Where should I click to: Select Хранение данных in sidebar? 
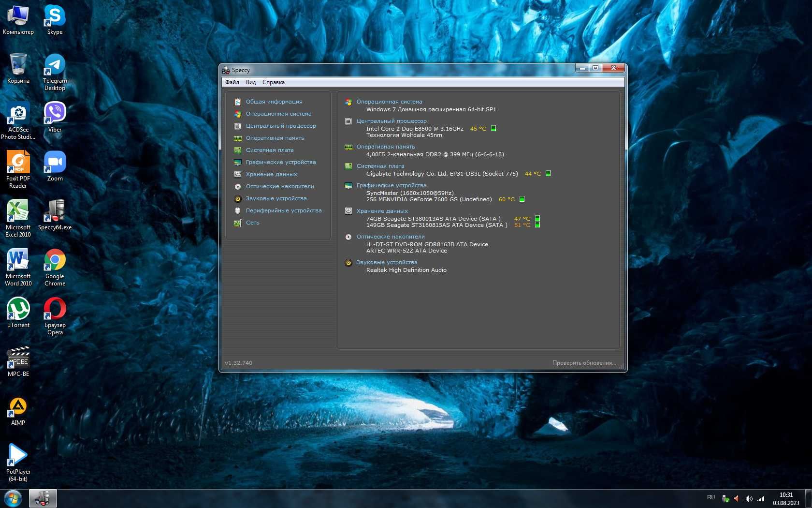point(272,174)
